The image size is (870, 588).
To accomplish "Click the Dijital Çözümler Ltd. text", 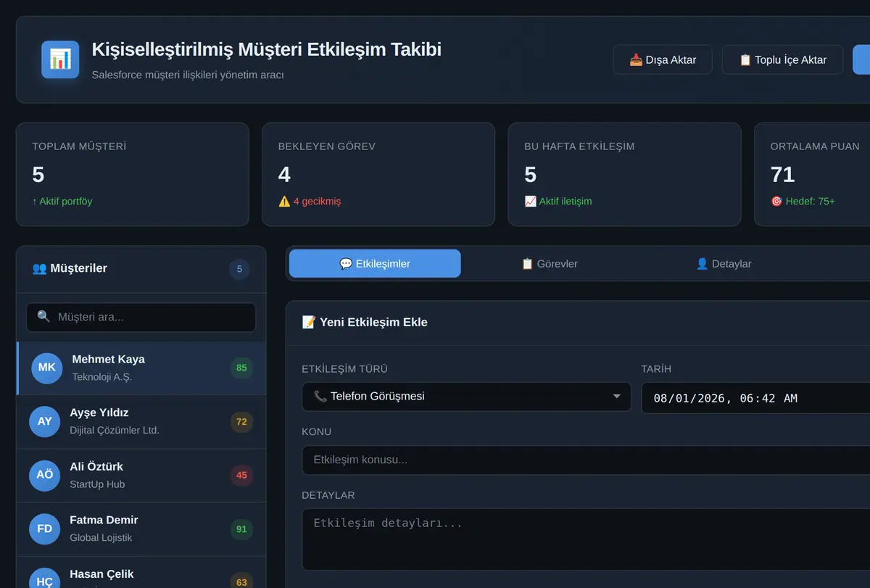I will [x=115, y=430].
